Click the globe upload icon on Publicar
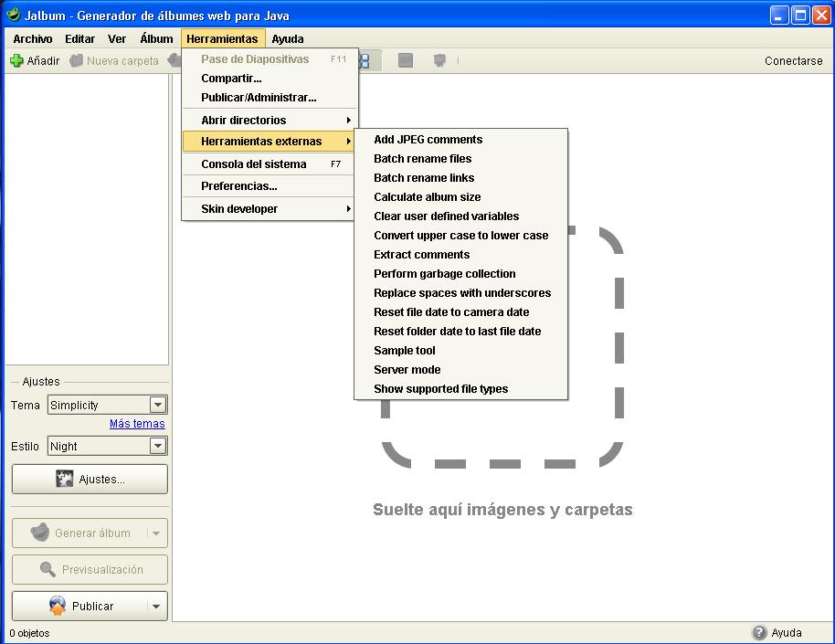The height and width of the screenshot is (644, 835). 57,606
